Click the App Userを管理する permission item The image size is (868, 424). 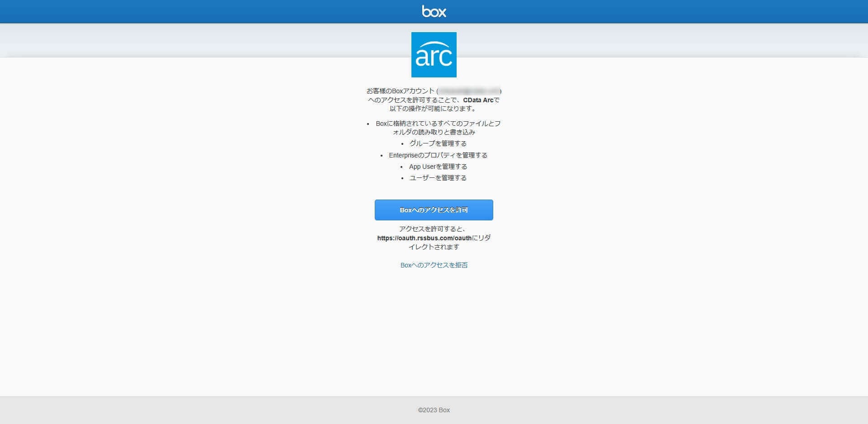pyautogui.click(x=438, y=167)
